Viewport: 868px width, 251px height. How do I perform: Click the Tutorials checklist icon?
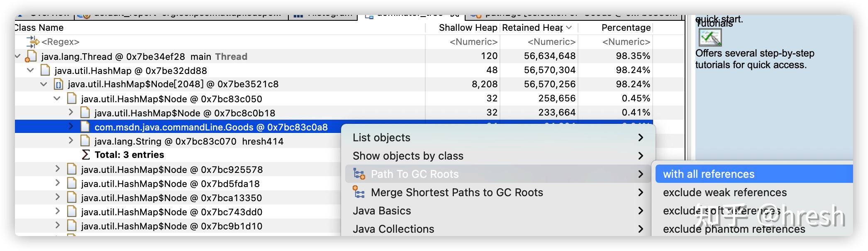tap(710, 38)
